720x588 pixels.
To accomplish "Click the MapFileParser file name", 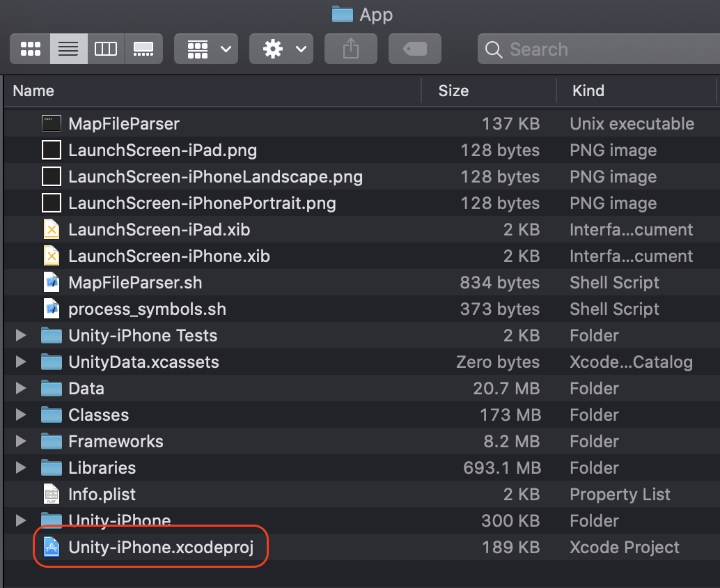I will coord(124,123).
